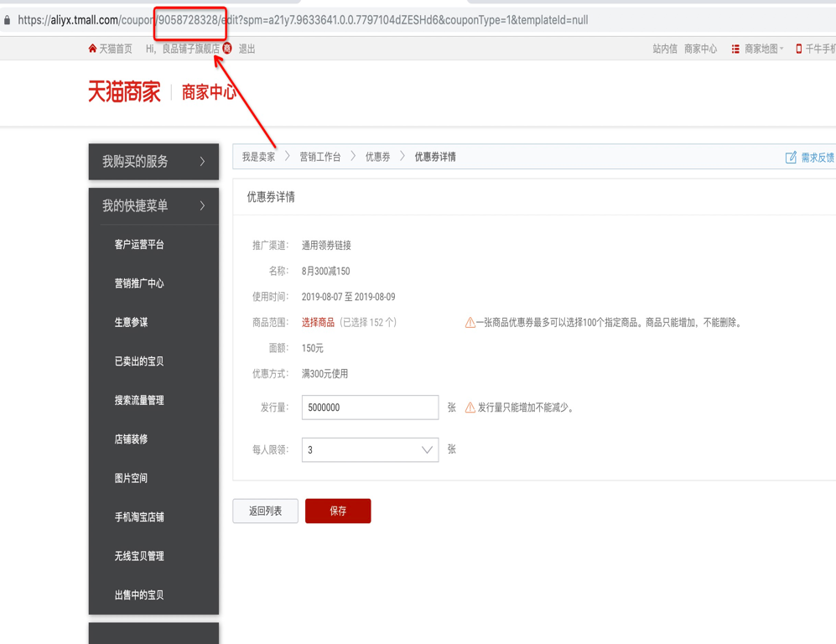Screen dimensions: 836x644
Task: Click the 通用领券链接 text
Action: [326, 245]
